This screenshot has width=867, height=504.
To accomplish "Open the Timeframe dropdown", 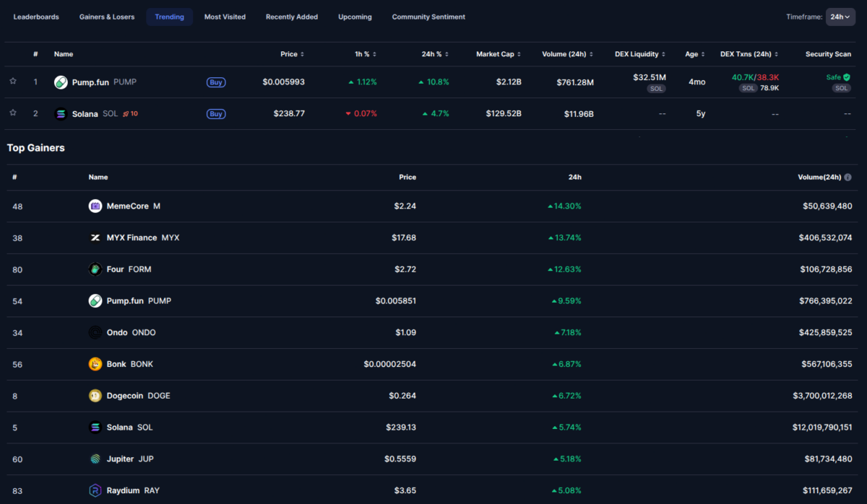I will click(839, 16).
